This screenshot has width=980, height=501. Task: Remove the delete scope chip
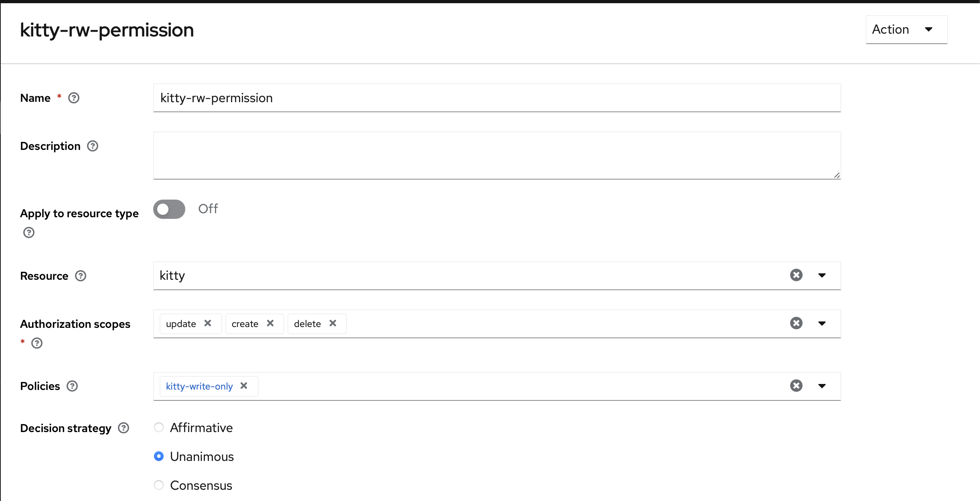pyautogui.click(x=333, y=323)
